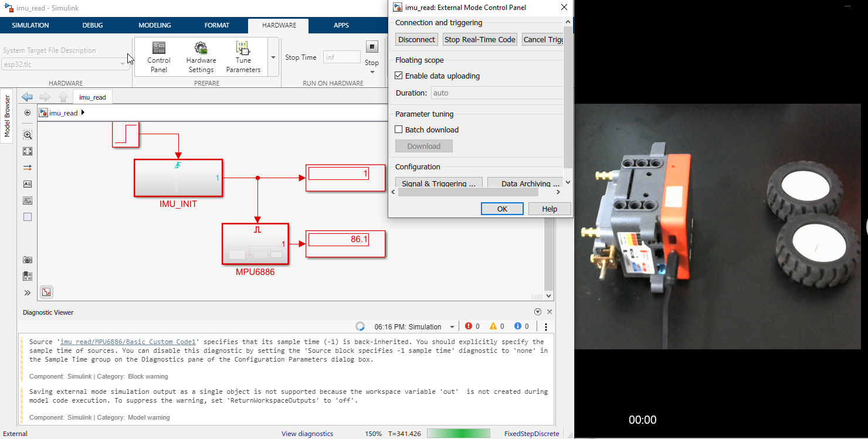Toggle Enable data uploading checkbox

tap(399, 76)
